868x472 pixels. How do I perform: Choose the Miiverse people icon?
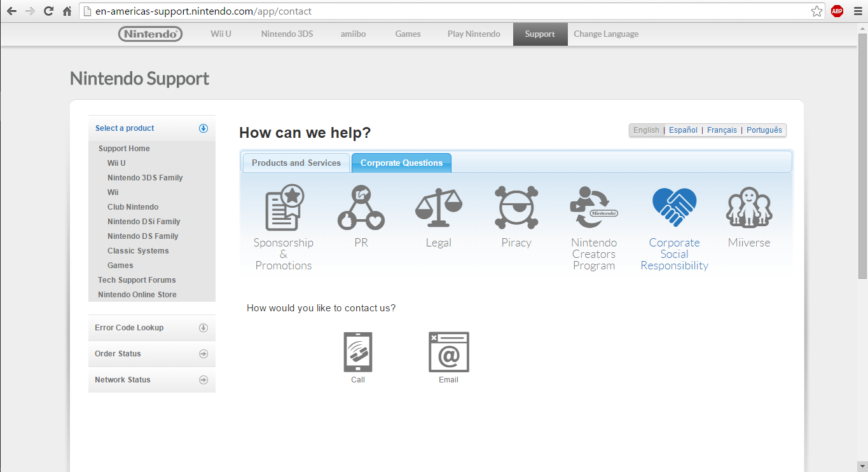pos(749,208)
